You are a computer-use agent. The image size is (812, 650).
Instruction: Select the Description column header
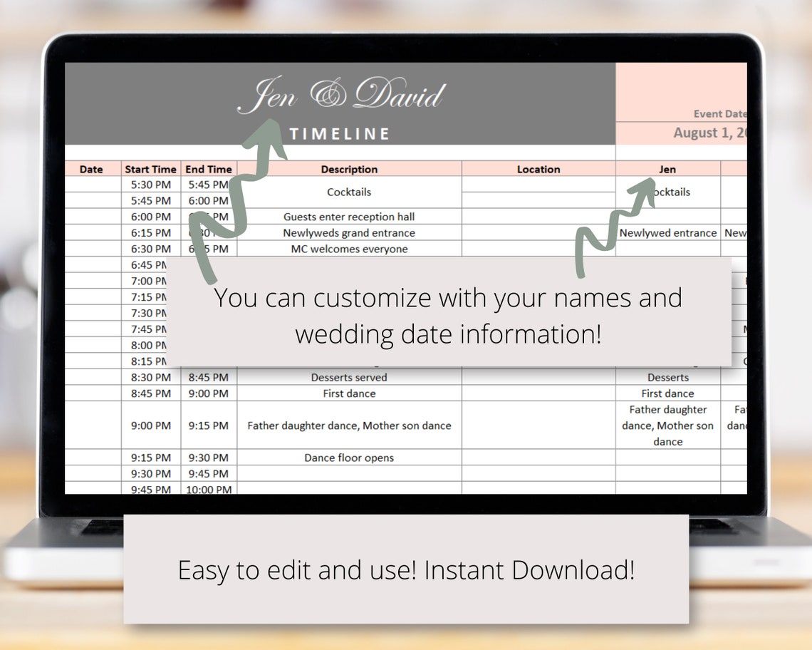(349, 169)
